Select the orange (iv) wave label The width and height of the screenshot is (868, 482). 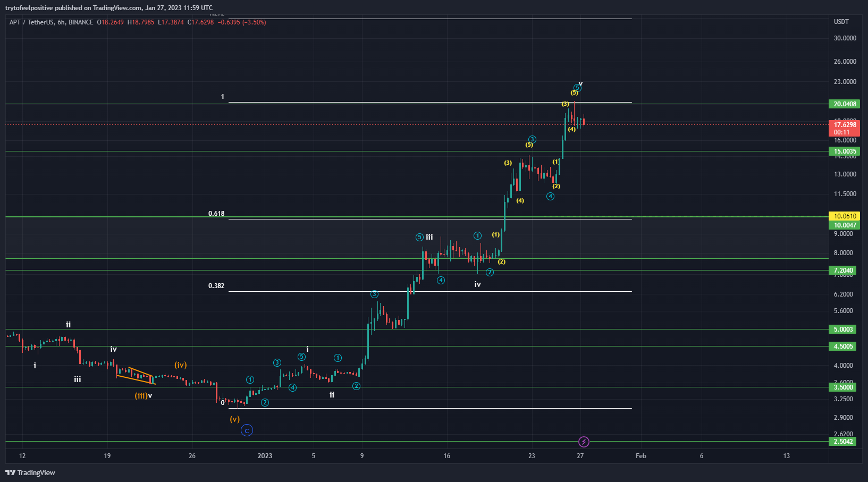point(181,365)
